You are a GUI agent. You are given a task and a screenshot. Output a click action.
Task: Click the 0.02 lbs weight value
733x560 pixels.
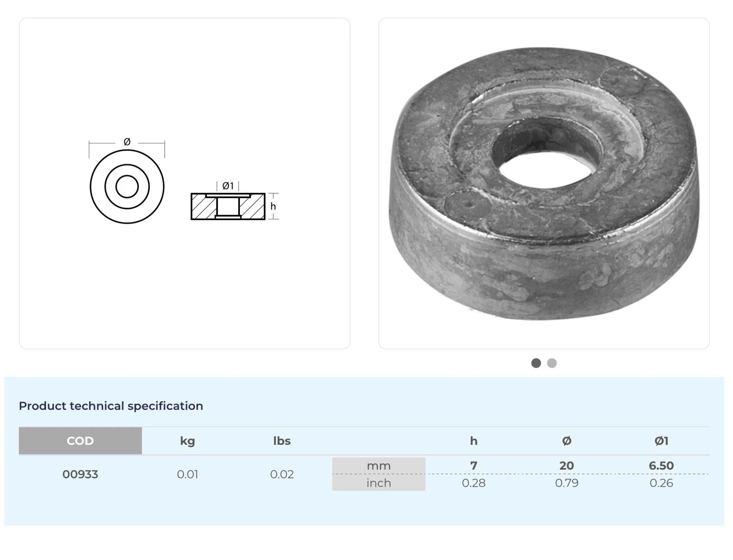(x=282, y=474)
